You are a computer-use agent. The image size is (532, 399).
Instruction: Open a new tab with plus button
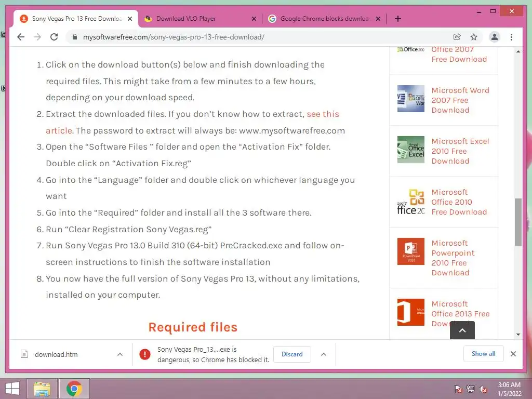point(398,19)
